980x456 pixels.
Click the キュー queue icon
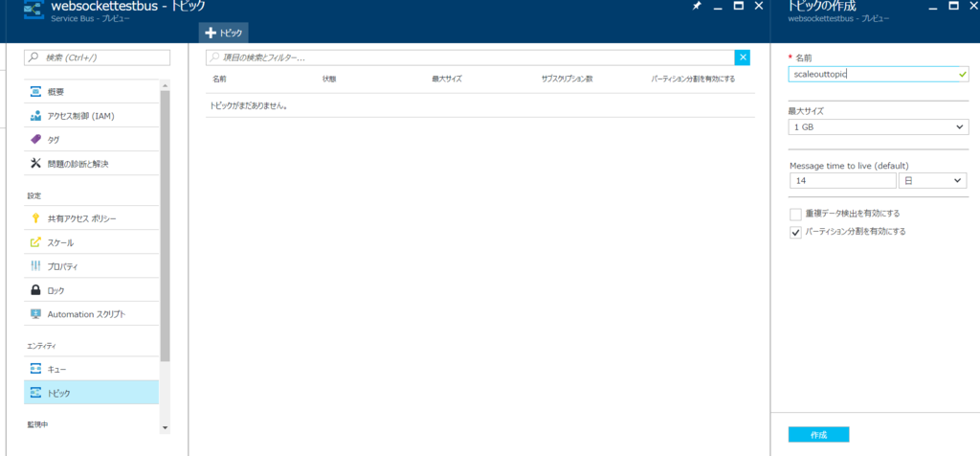[x=35, y=369]
